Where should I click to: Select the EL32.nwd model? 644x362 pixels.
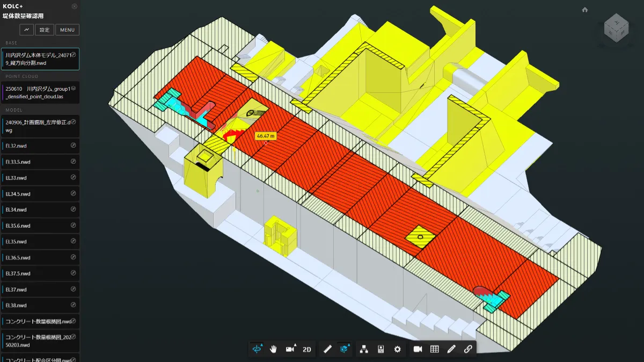40,146
